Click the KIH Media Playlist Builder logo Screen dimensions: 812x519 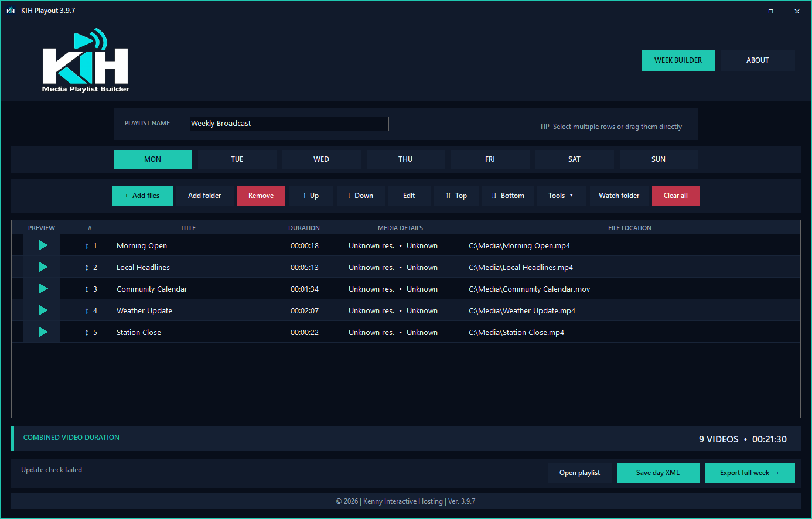click(x=86, y=61)
